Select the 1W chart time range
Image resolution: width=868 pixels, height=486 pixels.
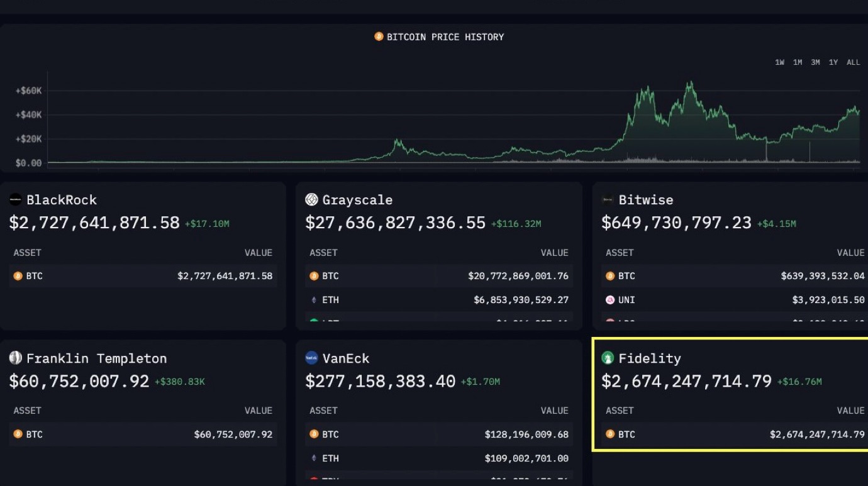point(779,62)
